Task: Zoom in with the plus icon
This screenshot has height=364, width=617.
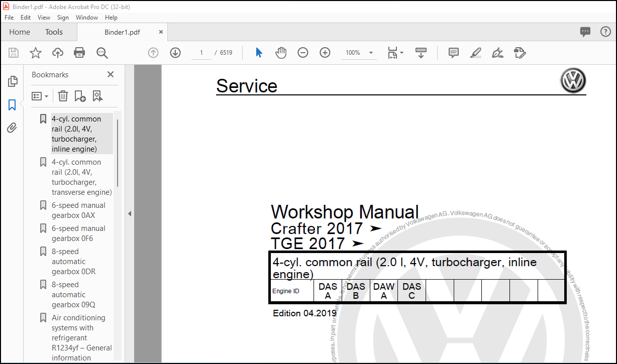Action: click(x=325, y=53)
